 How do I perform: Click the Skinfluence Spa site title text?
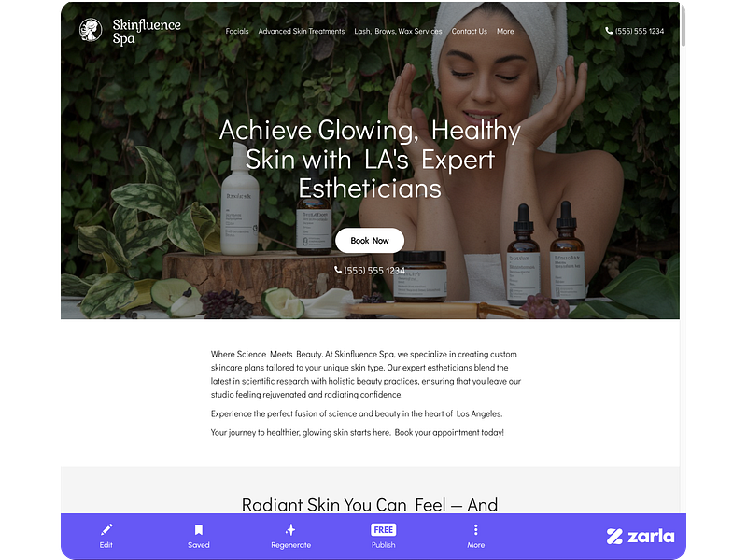[x=147, y=32]
